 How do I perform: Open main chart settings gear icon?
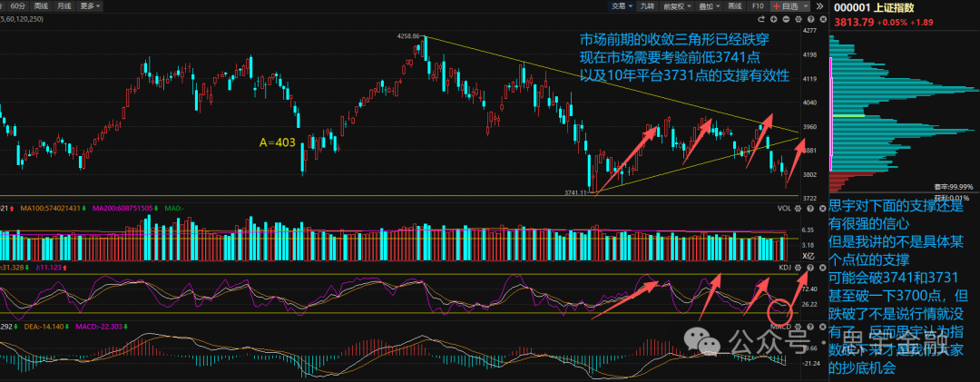[799, 19]
